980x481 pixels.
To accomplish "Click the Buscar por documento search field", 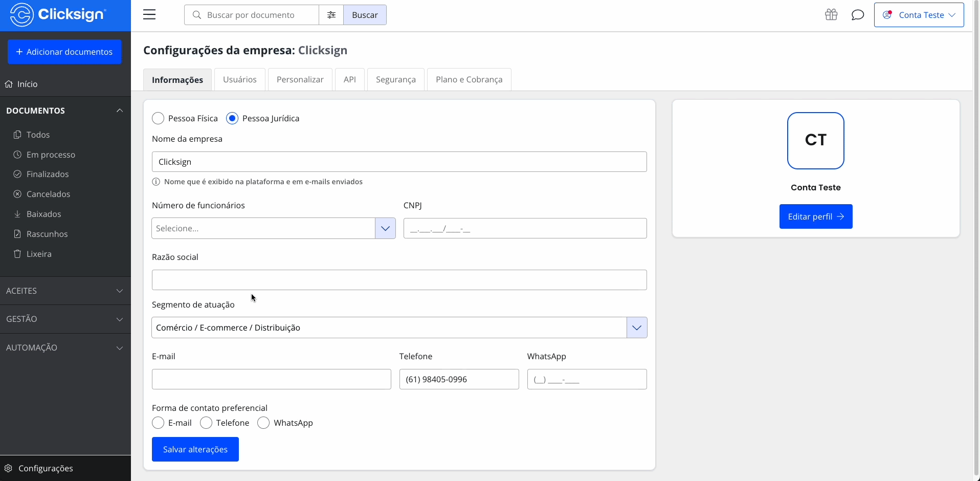I will [x=252, y=15].
